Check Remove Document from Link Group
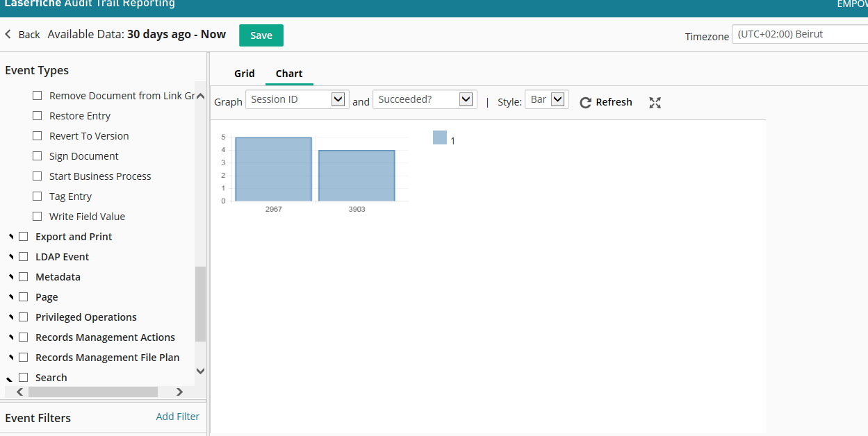This screenshot has width=868, height=436. coord(38,96)
